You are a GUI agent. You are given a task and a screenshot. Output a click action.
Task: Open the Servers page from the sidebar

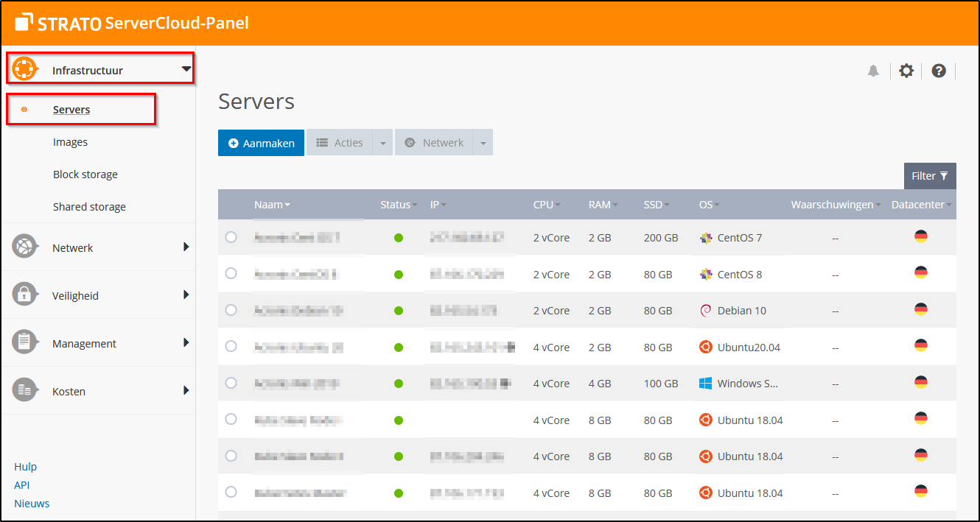pyautogui.click(x=71, y=109)
